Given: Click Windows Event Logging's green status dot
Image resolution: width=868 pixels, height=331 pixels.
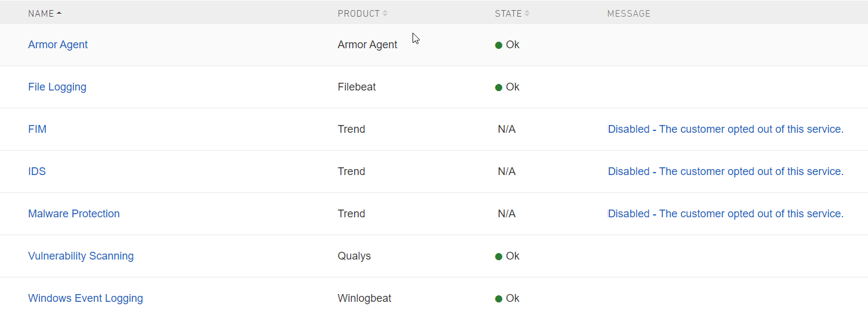Looking at the screenshot, I should click(499, 299).
